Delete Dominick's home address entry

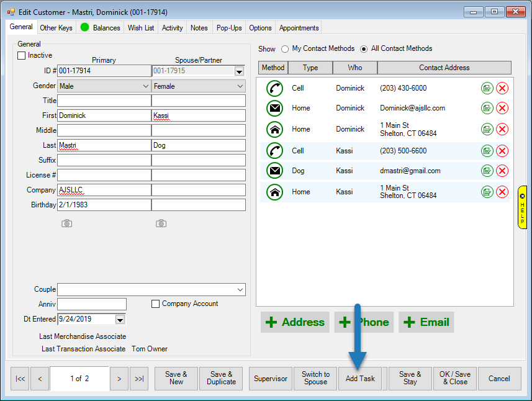pyautogui.click(x=502, y=129)
